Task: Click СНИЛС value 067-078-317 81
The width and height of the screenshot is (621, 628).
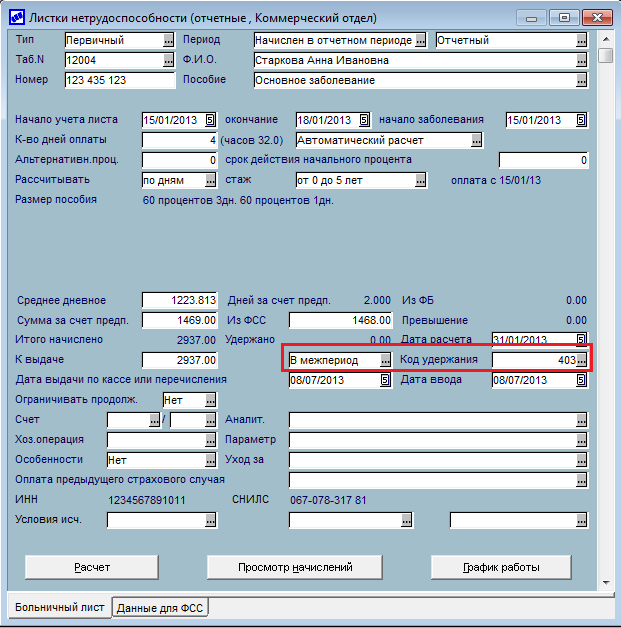Action: (328, 500)
